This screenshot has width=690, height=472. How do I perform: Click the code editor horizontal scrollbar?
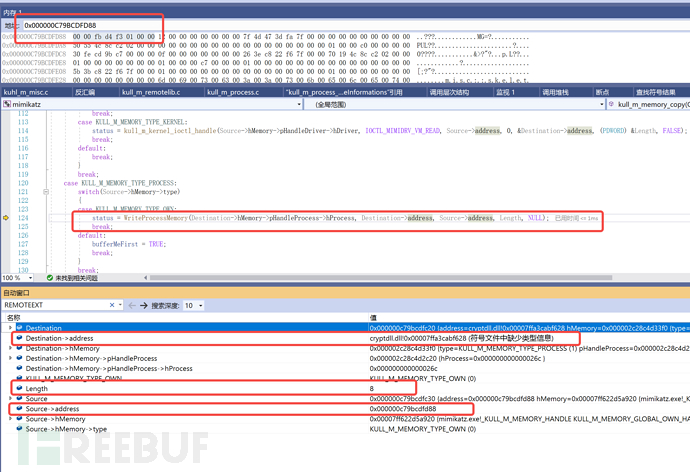(381, 278)
